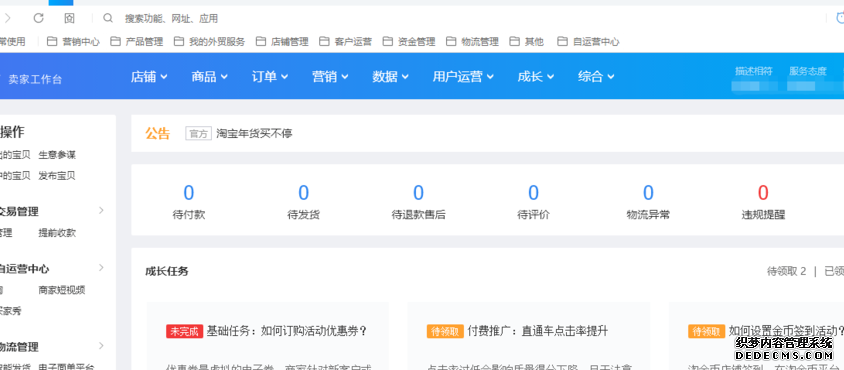Open 提前收款 in sidebar
Viewport: 844px width, 370px height.
(57, 233)
